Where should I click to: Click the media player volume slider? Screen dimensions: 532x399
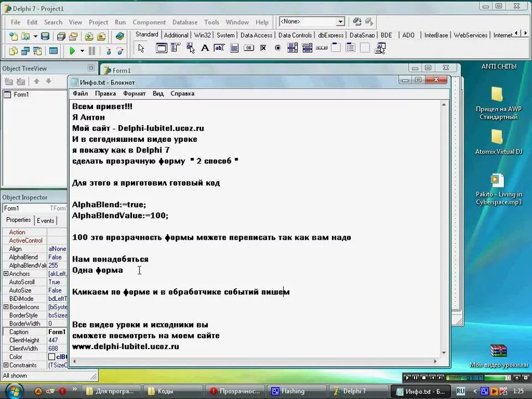pos(498,377)
